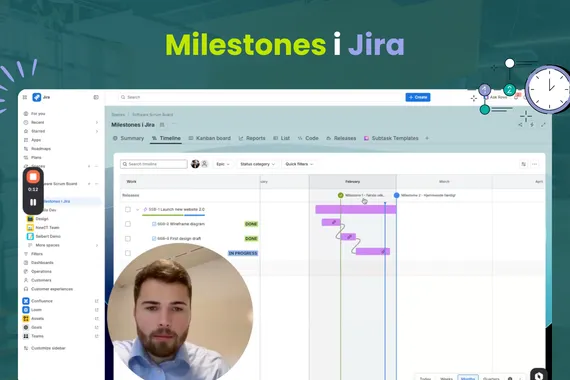Image resolution: width=570 pixels, height=380 pixels.
Task: Open Assets app icon
Action: (x=26, y=319)
